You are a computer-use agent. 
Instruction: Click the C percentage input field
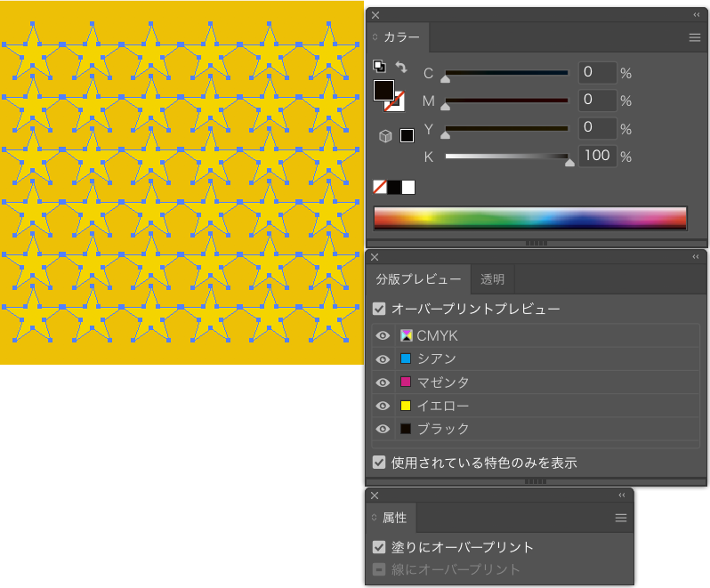pyautogui.click(x=598, y=72)
